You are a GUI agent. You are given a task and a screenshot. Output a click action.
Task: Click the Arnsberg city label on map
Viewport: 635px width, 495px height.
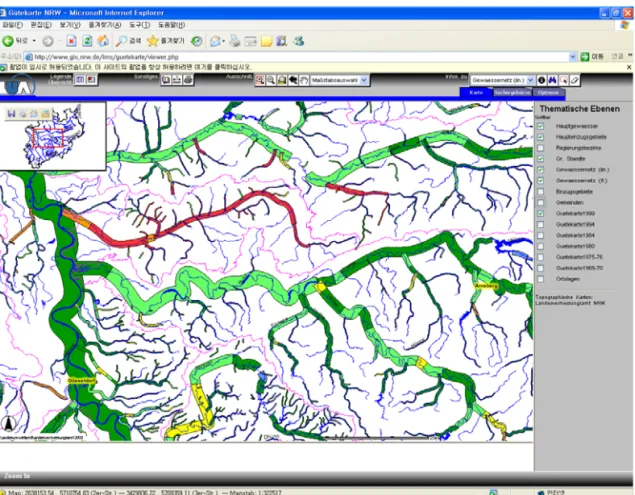[486, 286]
